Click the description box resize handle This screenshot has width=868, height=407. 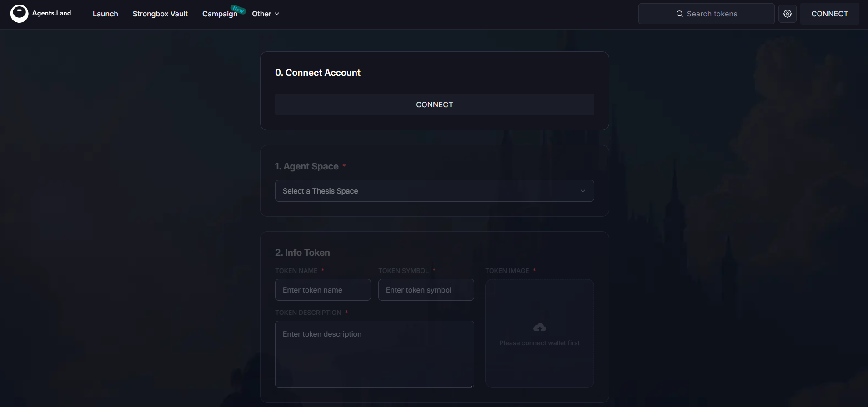coord(472,385)
